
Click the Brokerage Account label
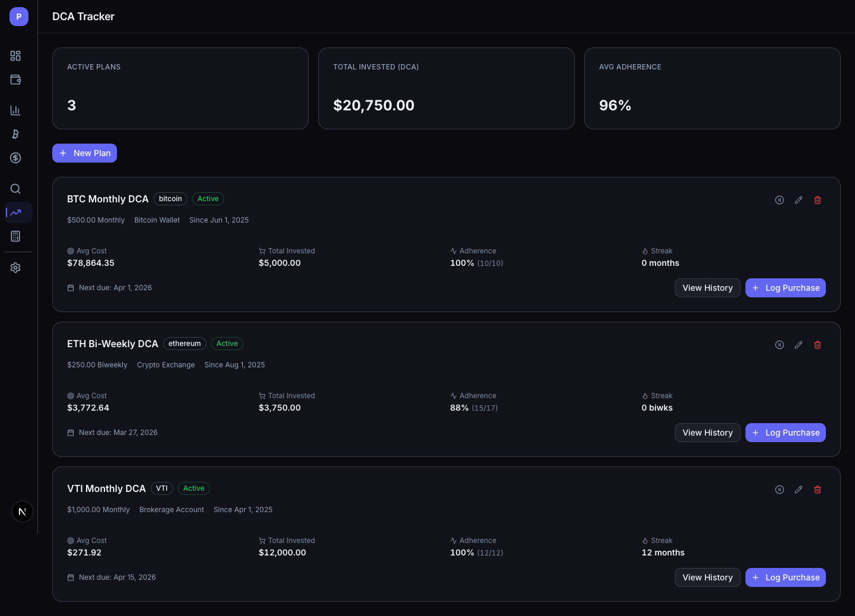coord(172,510)
